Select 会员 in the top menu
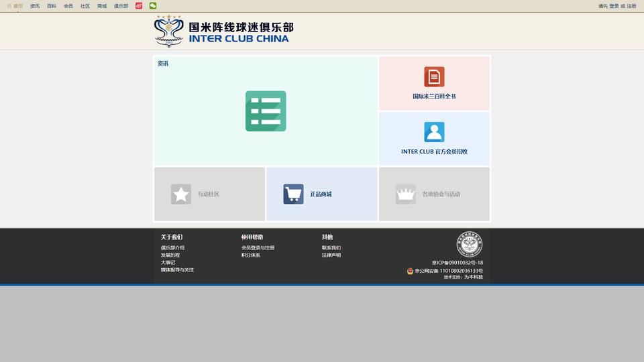This screenshot has height=362, width=644. (x=68, y=6)
